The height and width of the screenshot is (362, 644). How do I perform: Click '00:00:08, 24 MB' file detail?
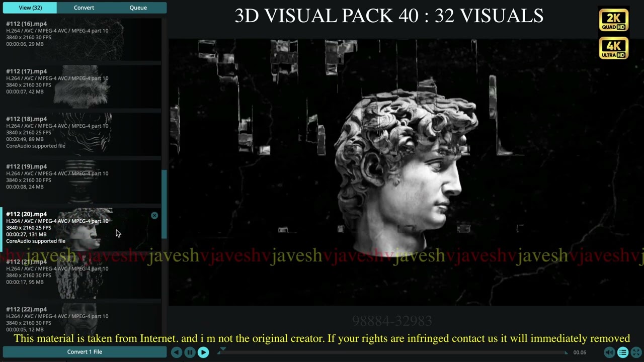25,187
